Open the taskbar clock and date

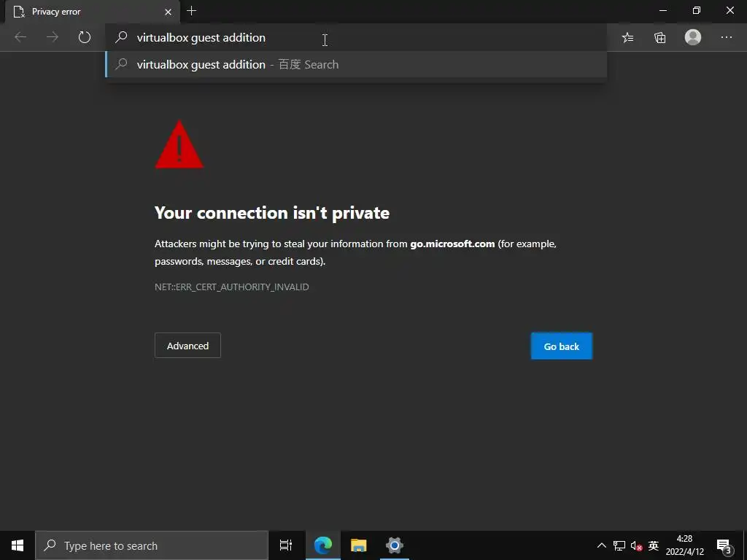click(x=684, y=545)
